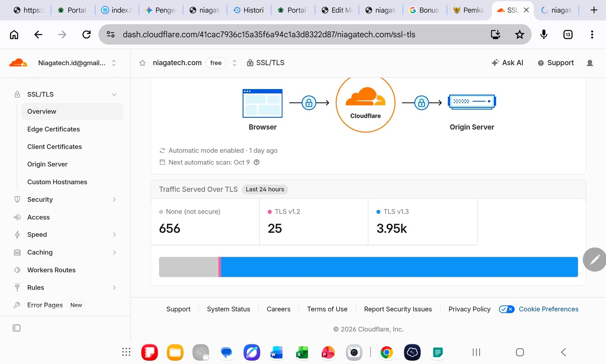Open Support in the top header
Image resolution: width=606 pixels, height=364 pixels.
(556, 63)
